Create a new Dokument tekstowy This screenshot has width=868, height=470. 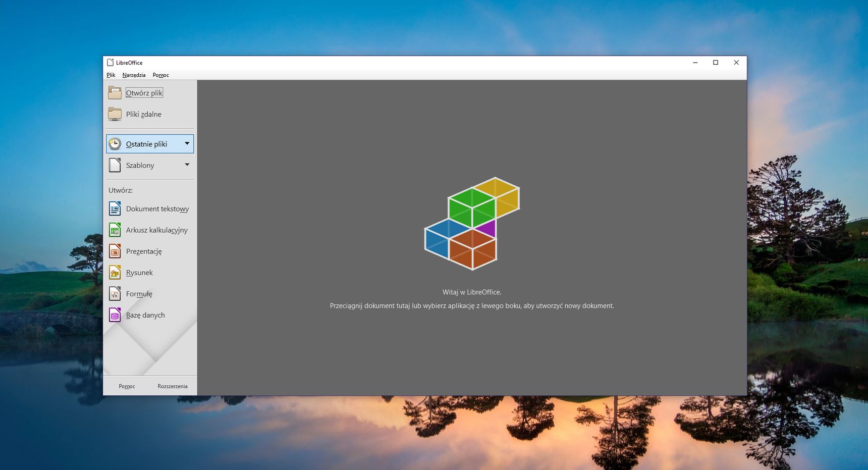coord(157,208)
